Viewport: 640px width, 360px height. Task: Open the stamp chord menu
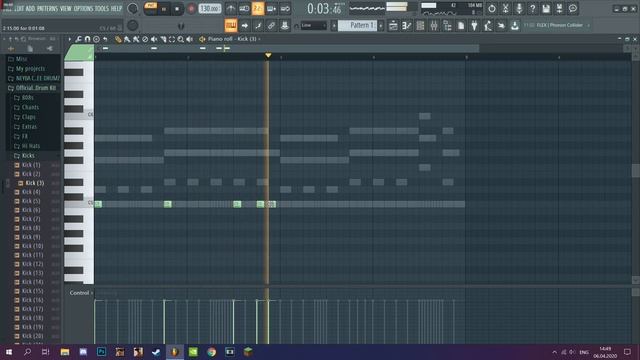click(96, 39)
